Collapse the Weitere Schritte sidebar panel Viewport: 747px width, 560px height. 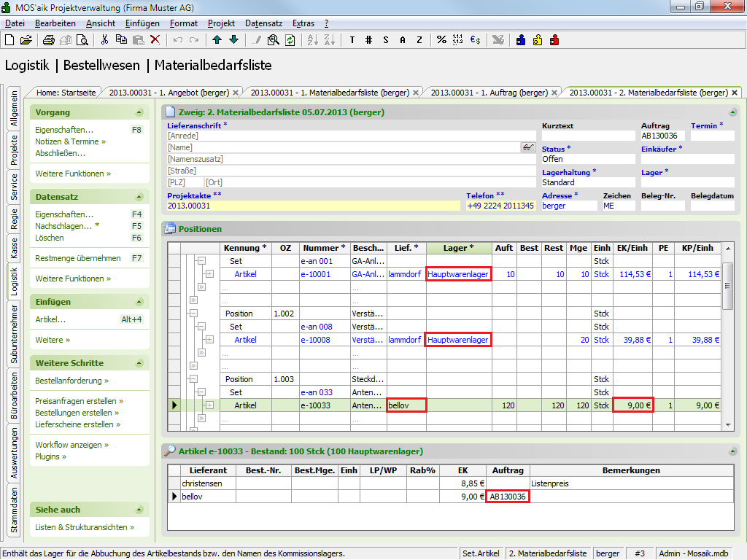coord(139,363)
